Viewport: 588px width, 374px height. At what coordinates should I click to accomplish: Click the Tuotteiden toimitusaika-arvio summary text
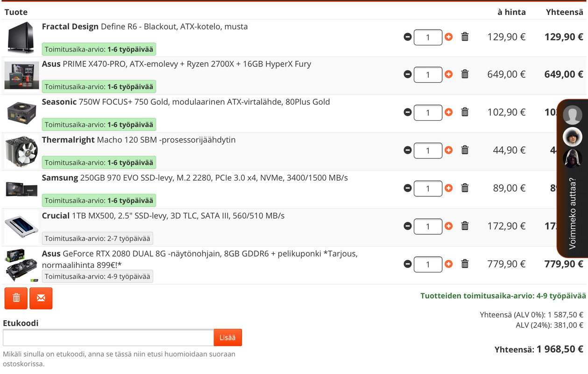click(x=503, y=296)
